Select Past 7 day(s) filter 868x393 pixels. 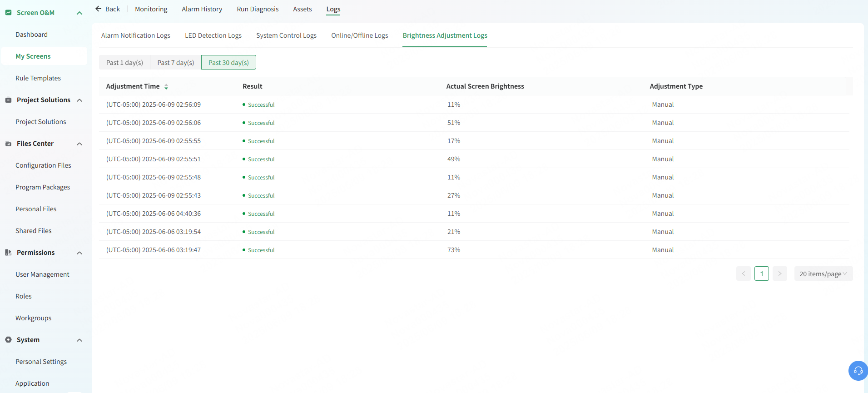(x=176, y=62)
